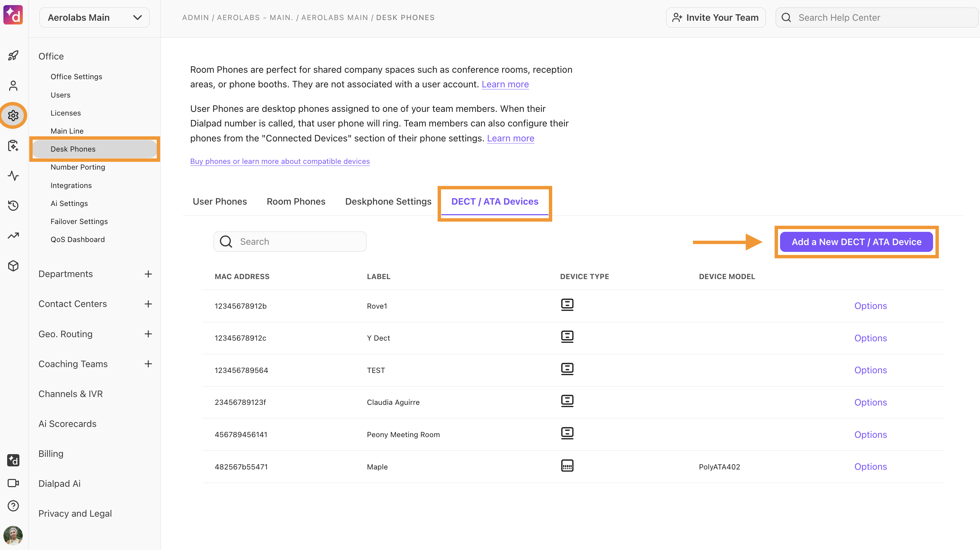The width and height of the screenshot is (980, 550).
Task: Open the activity pulse icon in sidebar
Action: (x=13, y=175)
